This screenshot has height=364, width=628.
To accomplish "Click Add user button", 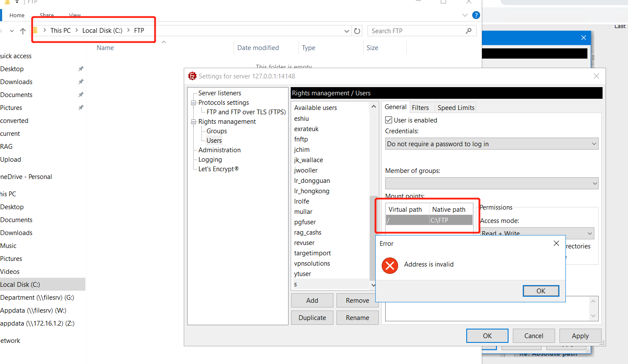I will point(312,301).
